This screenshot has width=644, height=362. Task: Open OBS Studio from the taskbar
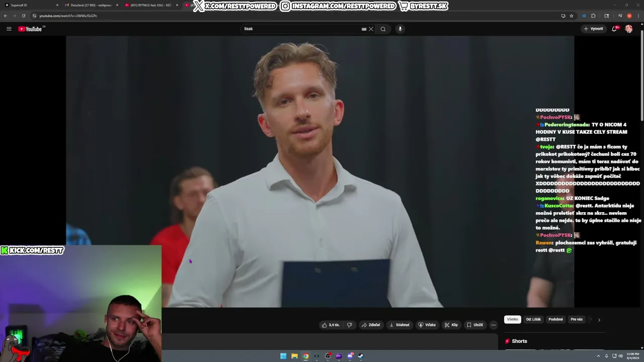[328, 356]
